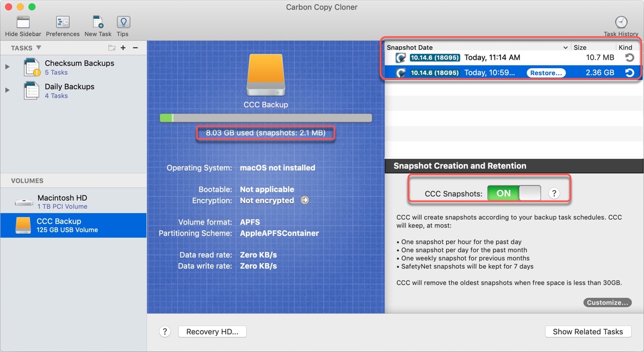This screenshot has height=352, width=644.
Task: Toggle the CCC Snapshots switch off
Action: click(x=514, y=193)
